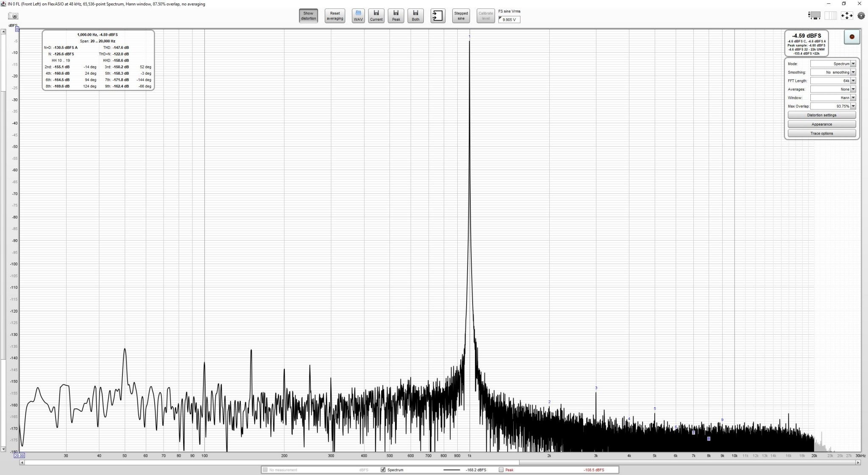868x475 pixels.
Task: Click the horizontal scrollbar left arrow
Action: click(x=22, y=463)
